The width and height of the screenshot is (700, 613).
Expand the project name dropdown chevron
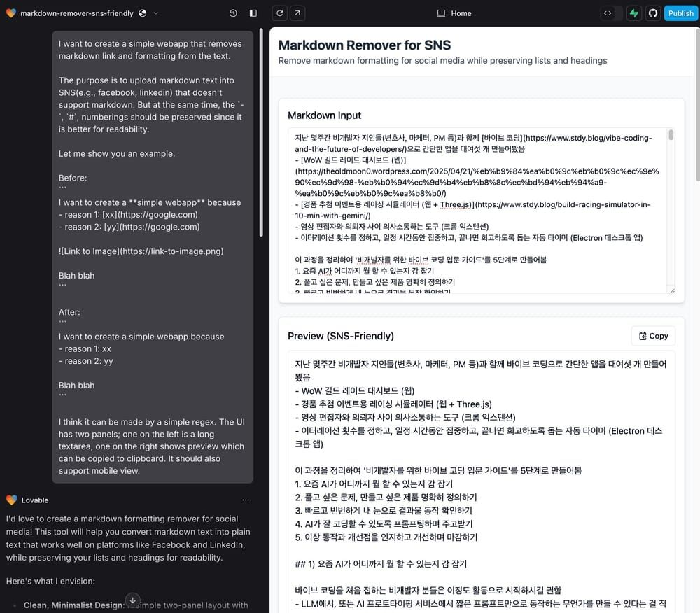[x=156, y=13]
